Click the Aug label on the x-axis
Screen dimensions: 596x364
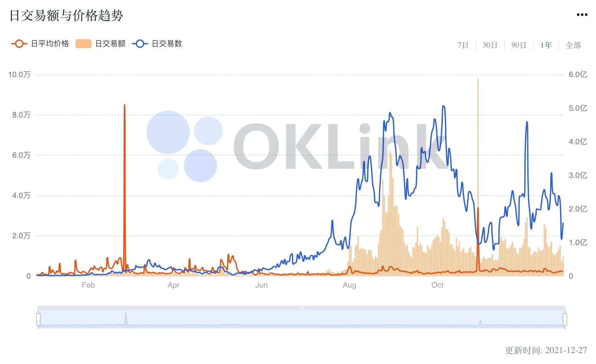349,285
